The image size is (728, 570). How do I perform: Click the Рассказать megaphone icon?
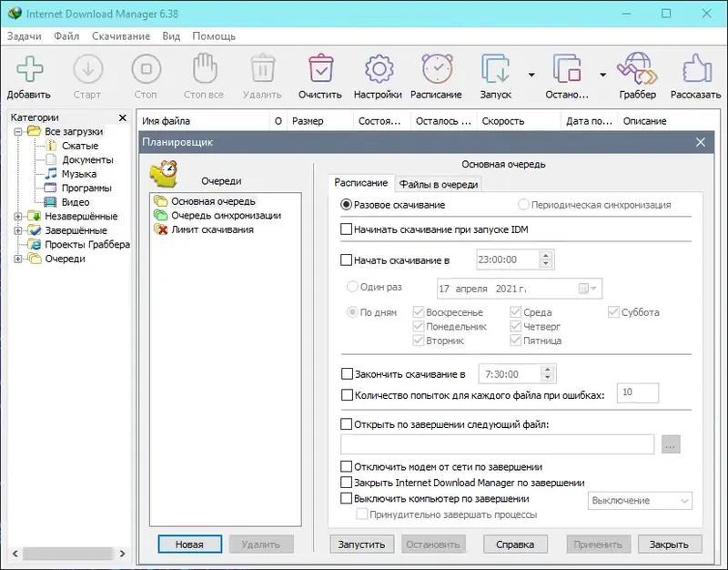point(695,68)
